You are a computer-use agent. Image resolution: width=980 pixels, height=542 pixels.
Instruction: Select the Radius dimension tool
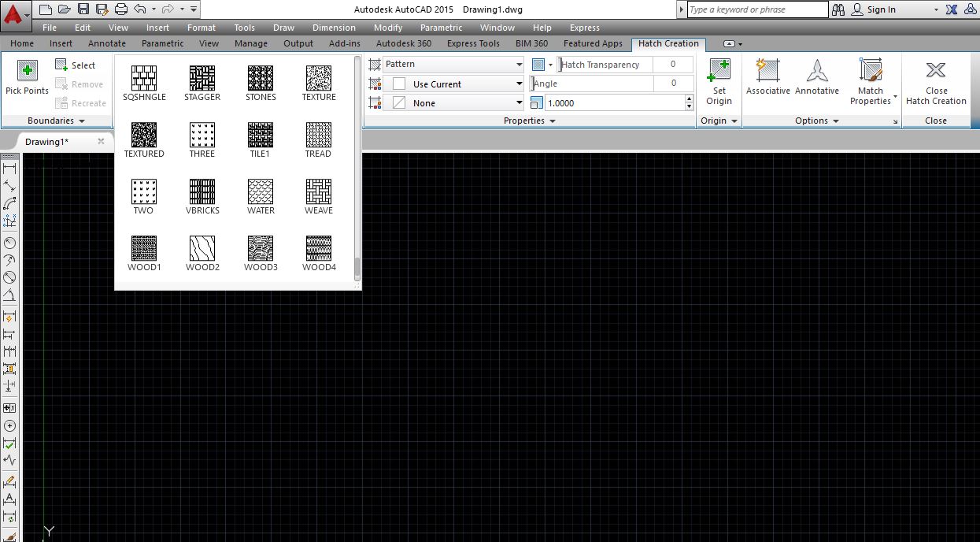coord(9,243)
